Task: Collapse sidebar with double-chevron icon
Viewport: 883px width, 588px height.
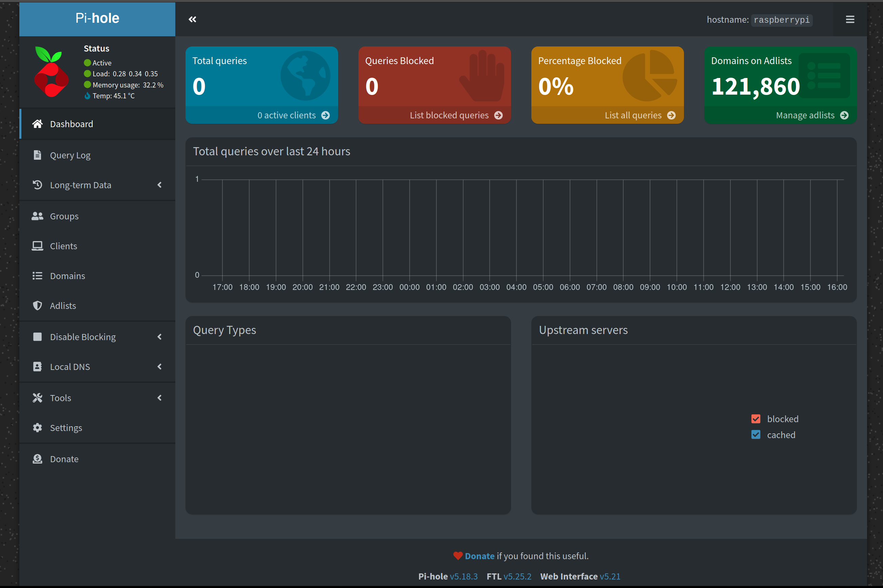Action: tap(192, 19)
